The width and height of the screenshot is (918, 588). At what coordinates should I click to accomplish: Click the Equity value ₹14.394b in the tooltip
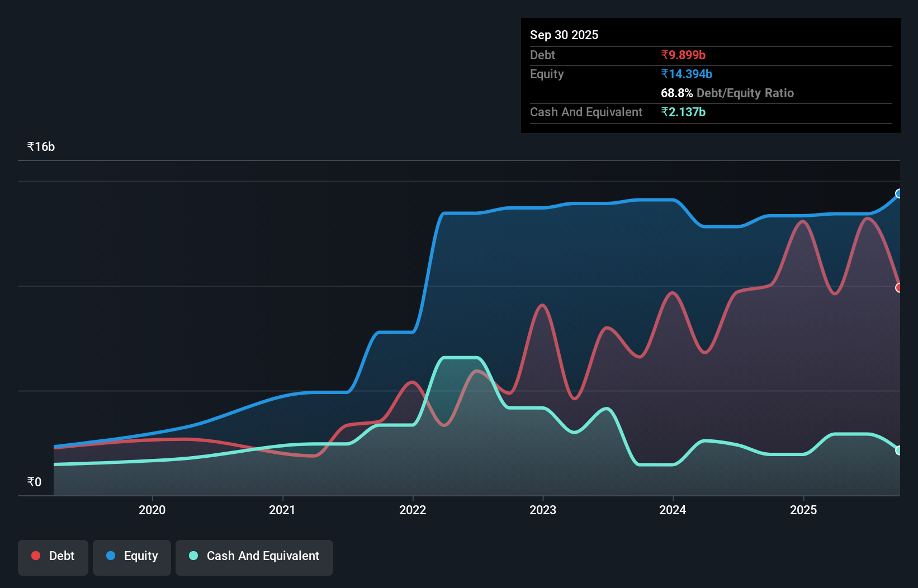click(686, 74)
